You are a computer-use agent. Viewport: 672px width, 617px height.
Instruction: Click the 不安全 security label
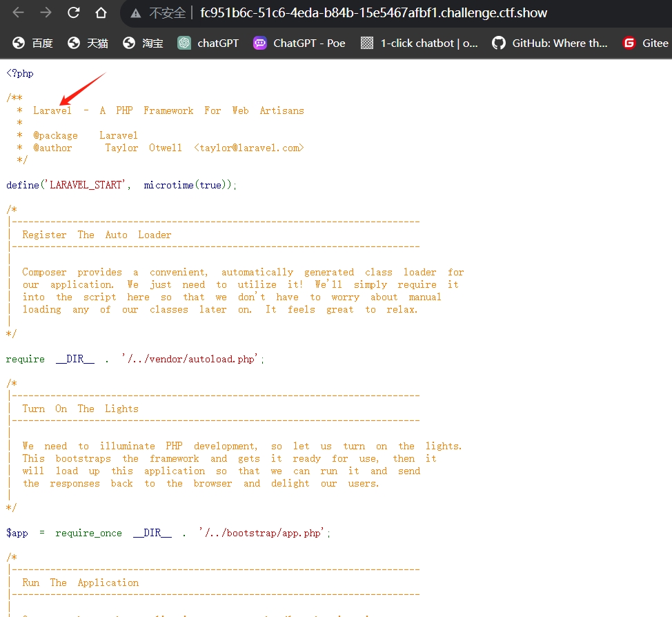click(x=167, y=13)
